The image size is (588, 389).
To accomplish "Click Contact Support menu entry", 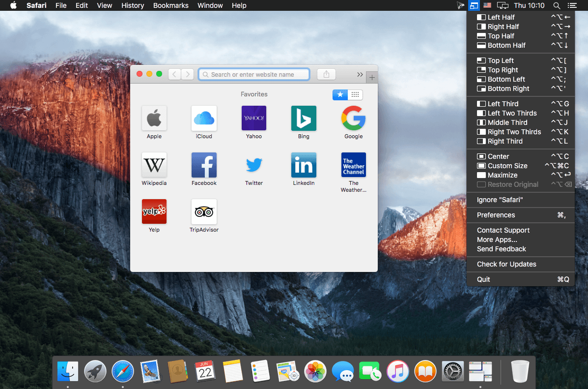I will [x=521, y=230].
